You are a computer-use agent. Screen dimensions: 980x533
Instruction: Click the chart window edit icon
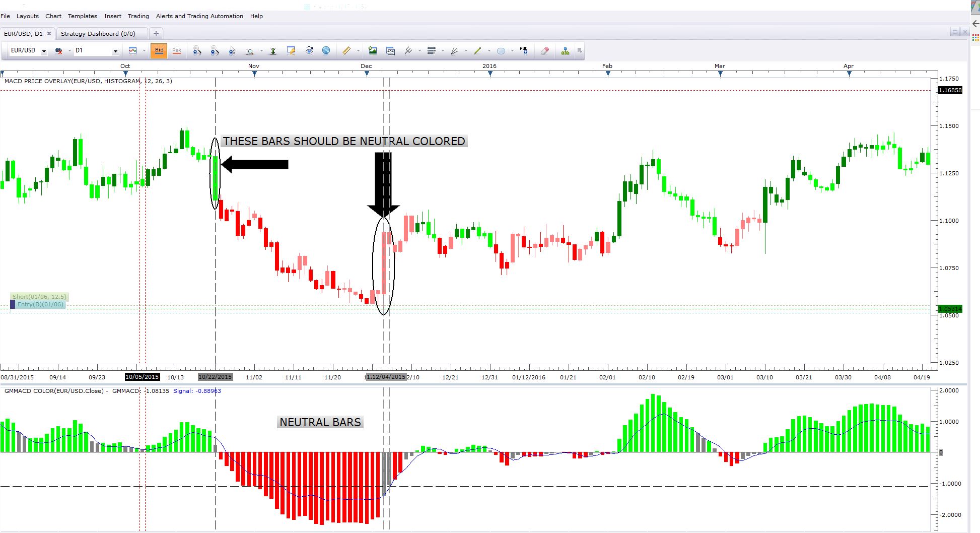tap(291, 50)
